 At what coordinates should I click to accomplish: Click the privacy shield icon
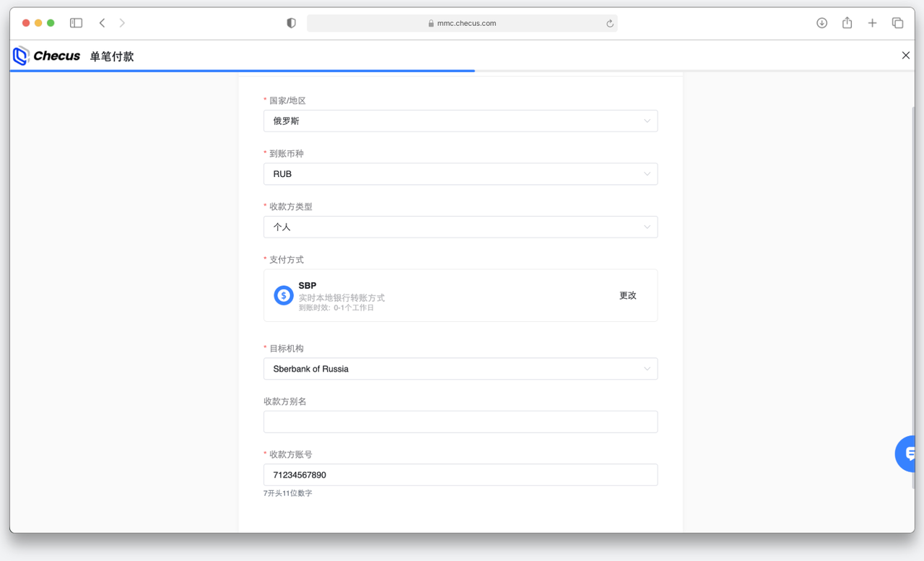(291, 23)
